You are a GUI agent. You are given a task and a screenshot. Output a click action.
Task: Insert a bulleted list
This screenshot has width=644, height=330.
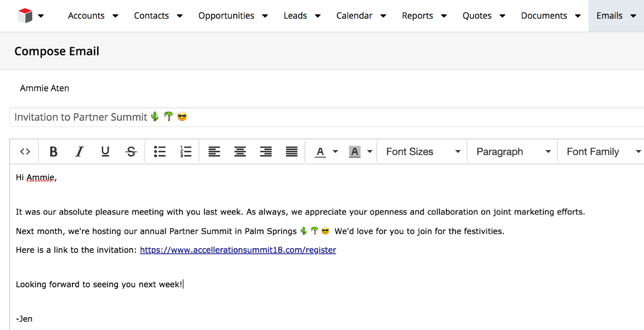160,152
